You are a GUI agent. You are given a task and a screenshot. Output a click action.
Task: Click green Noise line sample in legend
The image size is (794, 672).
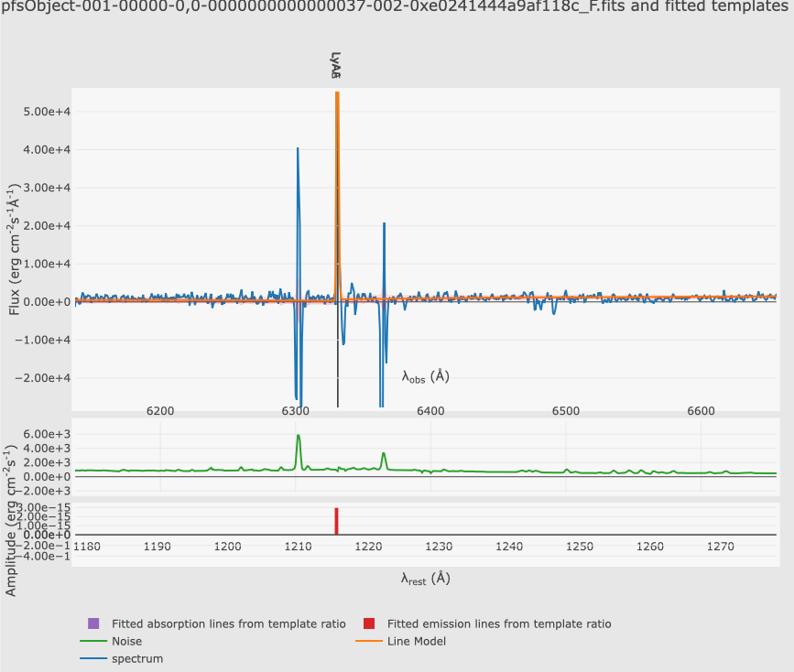(93, 641)
